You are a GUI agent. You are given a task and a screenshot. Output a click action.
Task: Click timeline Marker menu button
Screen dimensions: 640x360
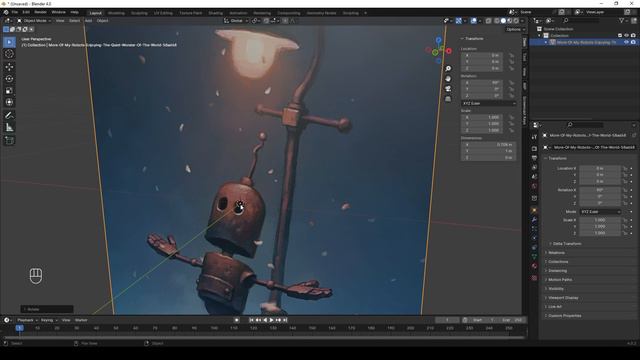click(x=81, y=320)
